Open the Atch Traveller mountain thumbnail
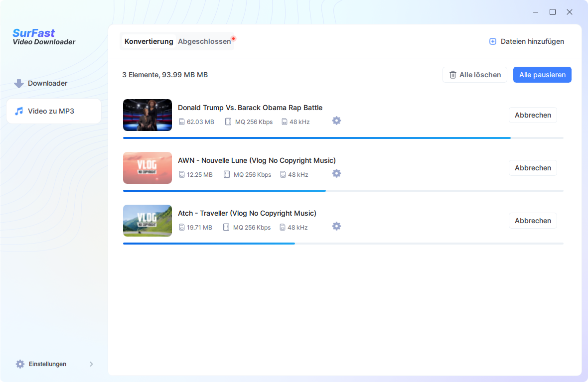This screenshot has height=382, width=588. (147, 221)
